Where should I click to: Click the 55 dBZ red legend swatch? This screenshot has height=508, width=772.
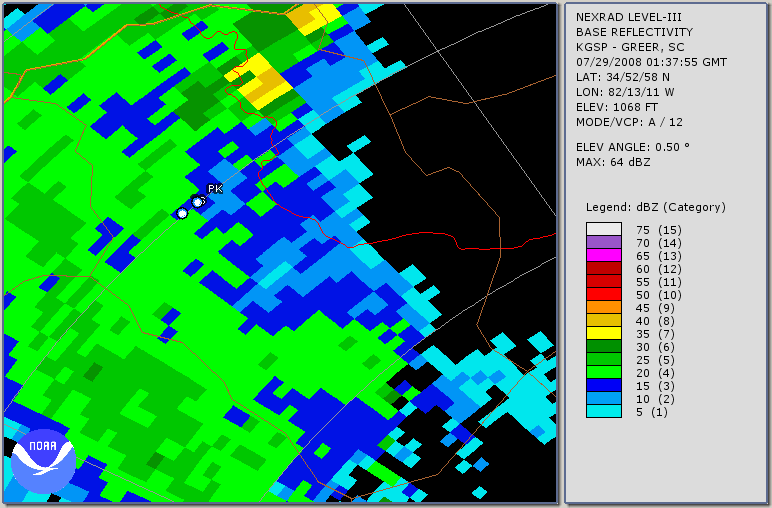coord(604,281)
